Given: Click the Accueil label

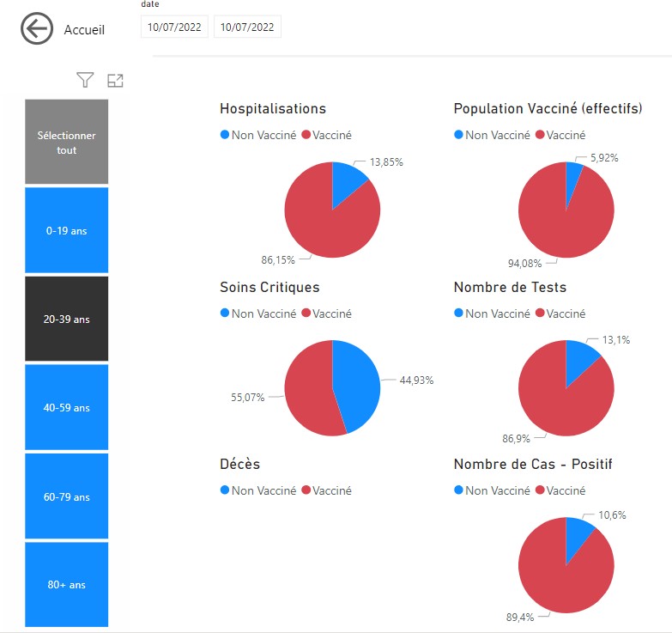Looking at the screenshot, I should click(84, 30).
